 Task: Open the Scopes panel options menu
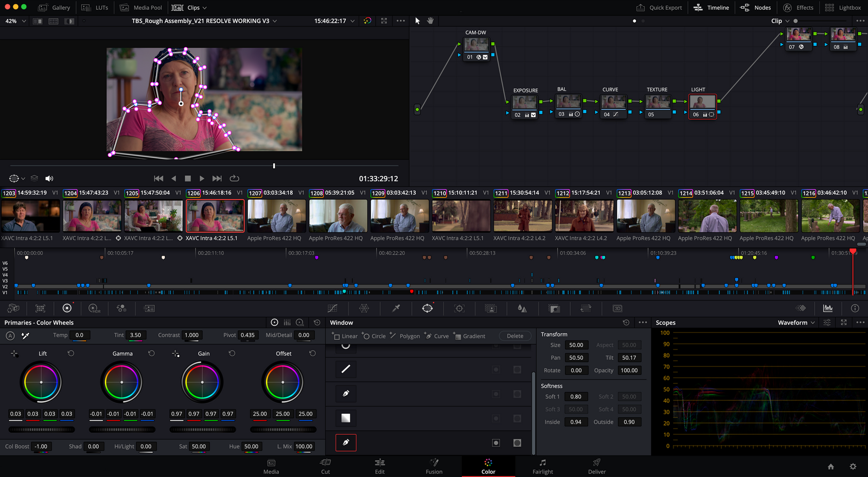pos(860,323)
